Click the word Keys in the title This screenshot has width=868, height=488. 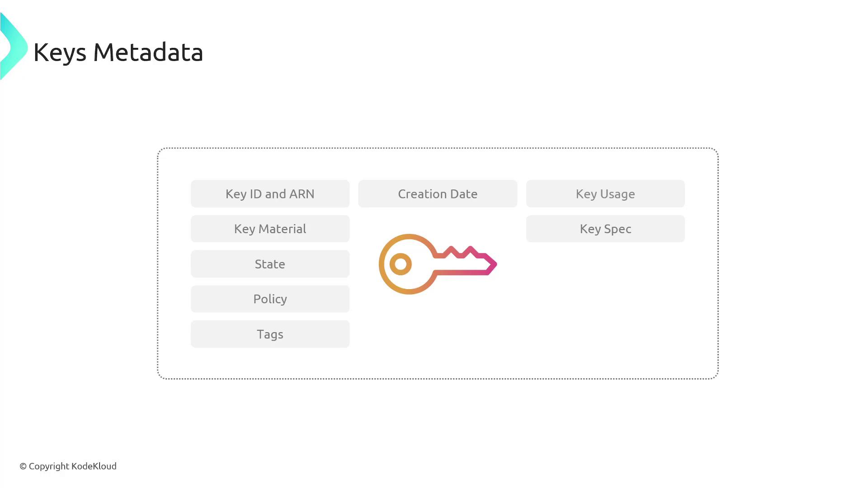click(x=60, y=52)
